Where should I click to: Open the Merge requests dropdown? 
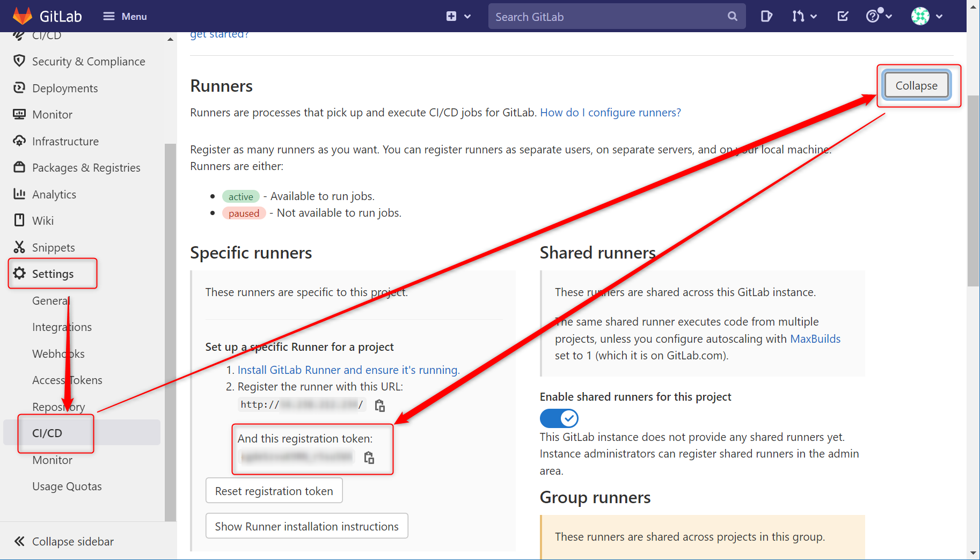[805, 16]
